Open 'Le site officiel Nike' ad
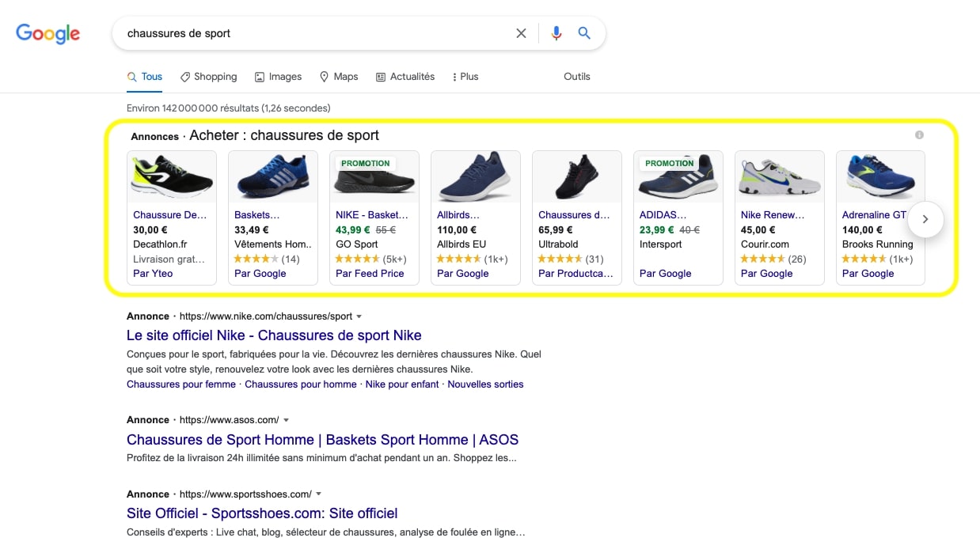 274,335
